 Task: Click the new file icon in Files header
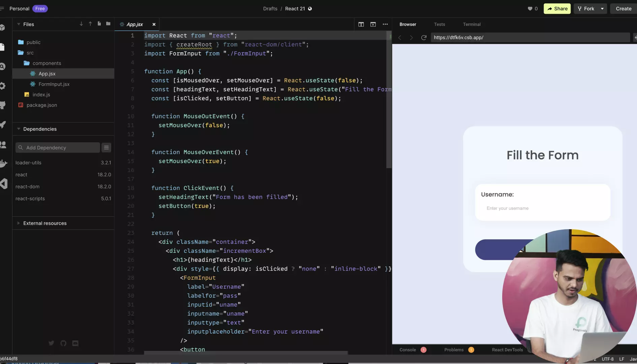pos(99,24)
